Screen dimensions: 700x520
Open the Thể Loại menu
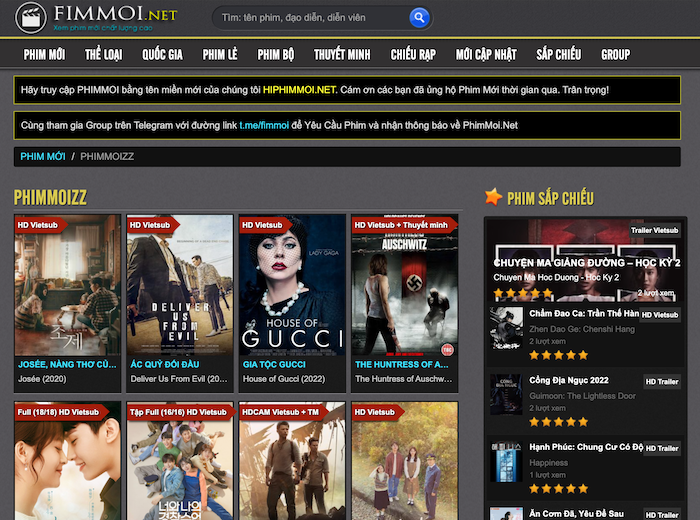(104, 54)
